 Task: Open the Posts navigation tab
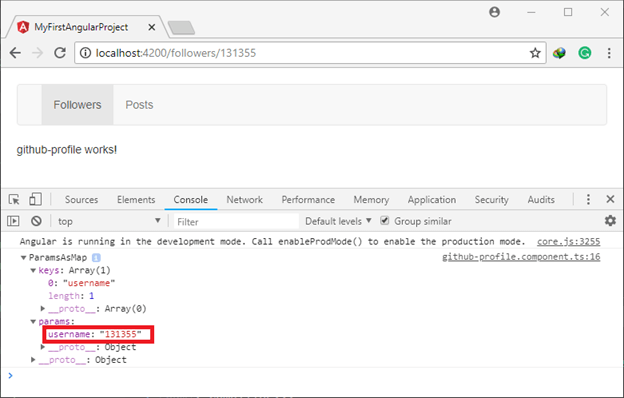tap(139, 105)
